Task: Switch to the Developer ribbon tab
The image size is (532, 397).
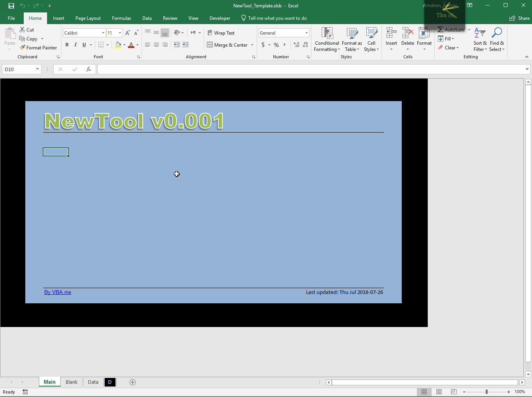Action: point(220,18)
